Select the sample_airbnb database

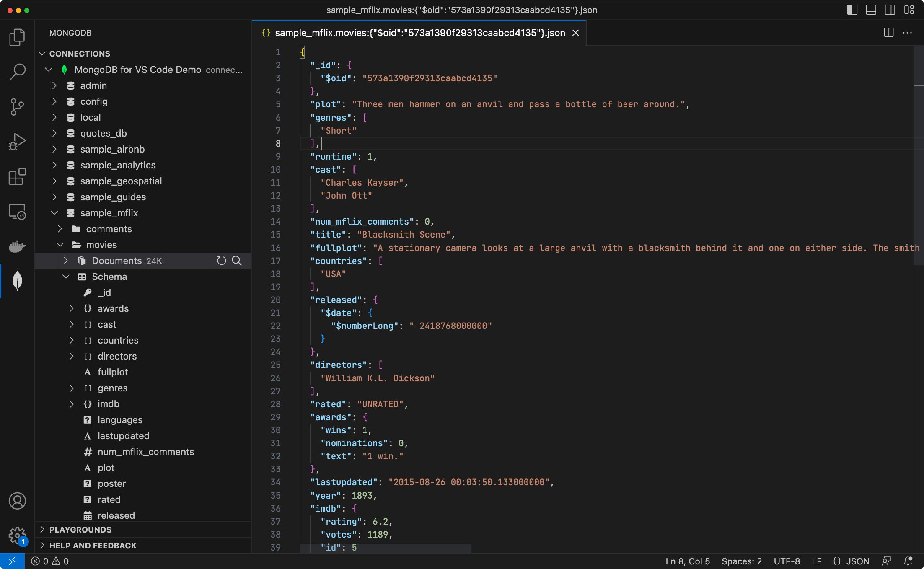coord(112,148)
